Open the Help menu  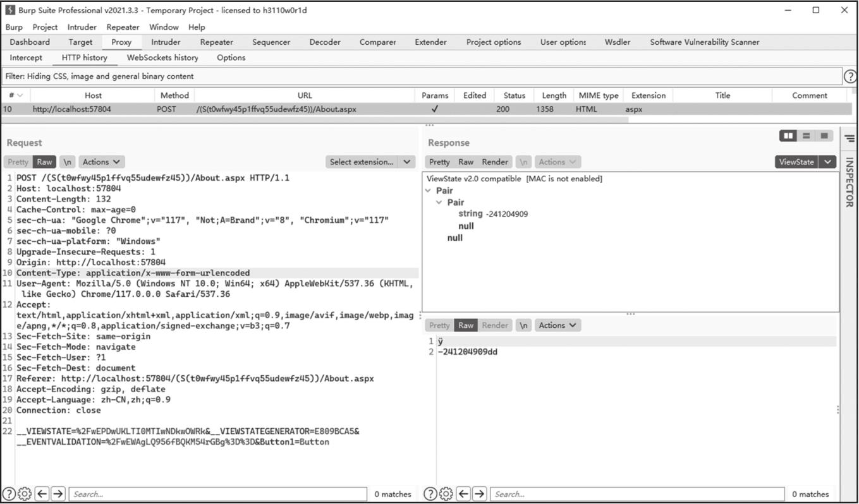[x=197, y=27]
